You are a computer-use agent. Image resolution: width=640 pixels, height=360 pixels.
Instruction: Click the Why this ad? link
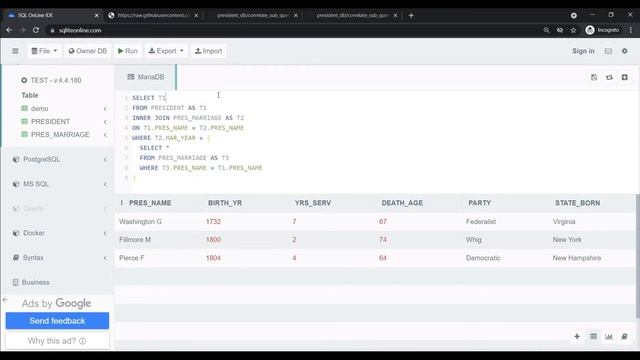click(57, 341)
